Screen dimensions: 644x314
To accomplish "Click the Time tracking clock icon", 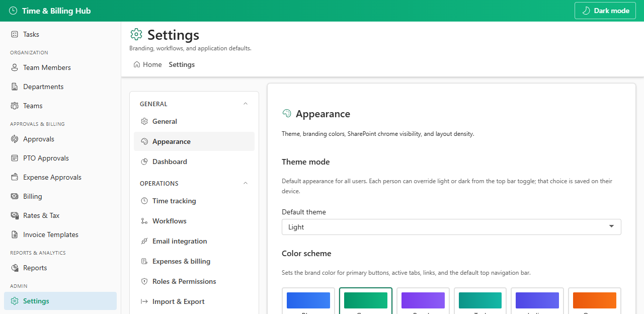I will click(x=144, y=201).
